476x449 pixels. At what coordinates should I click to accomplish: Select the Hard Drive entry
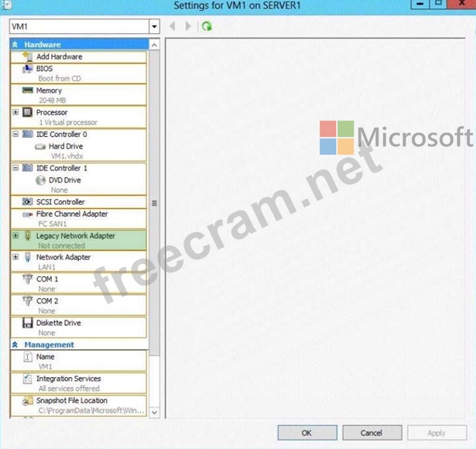[x=78, y=151]
